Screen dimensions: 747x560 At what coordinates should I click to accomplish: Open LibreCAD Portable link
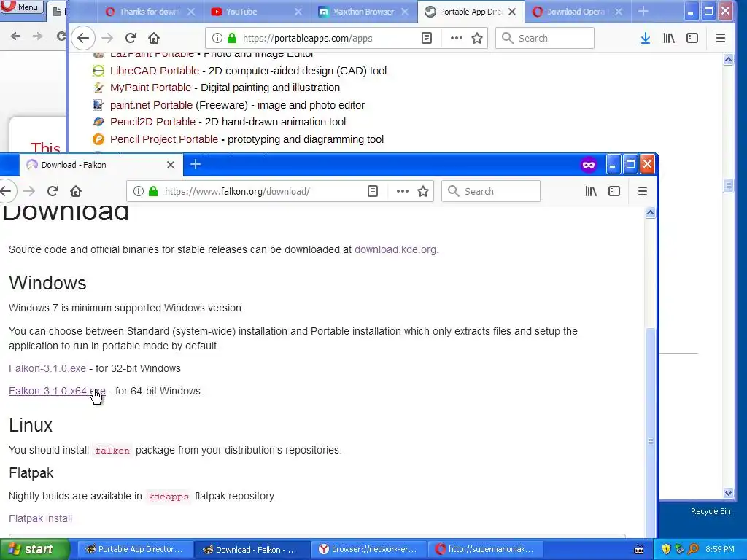click(155, 71)
